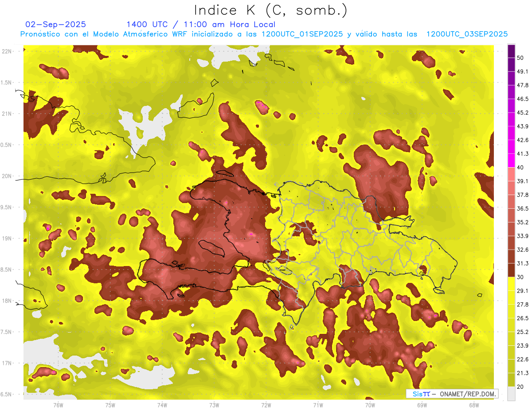Click the "25.2" colorbar value

(522, 332)
